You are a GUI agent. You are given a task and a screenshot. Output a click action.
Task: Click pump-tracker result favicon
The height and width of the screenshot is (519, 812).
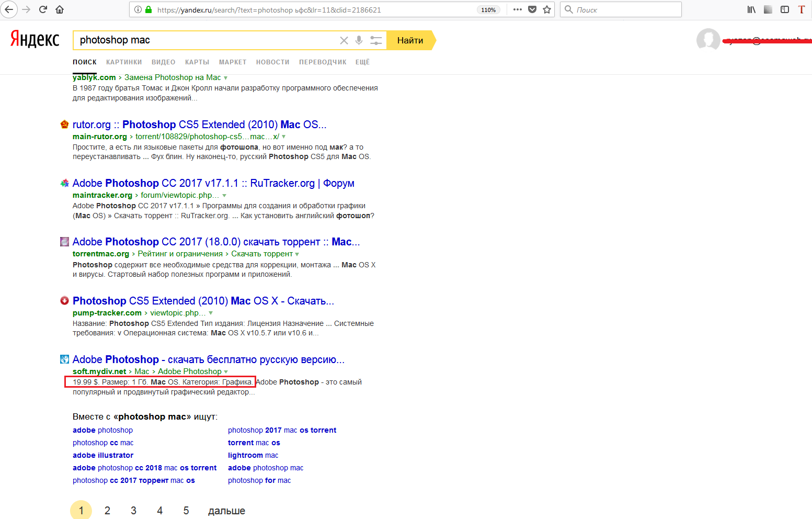click(x=65, y=301)
